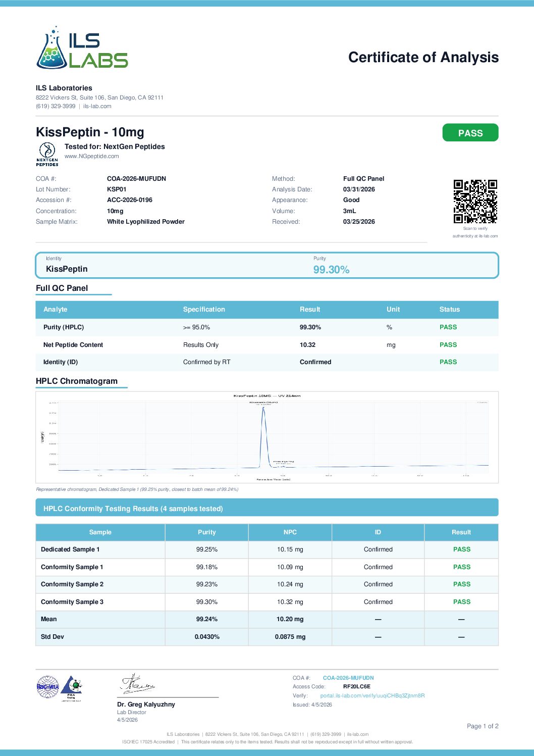
Task: Click the ils-lab.com link under address
Action: pos(97,106)
